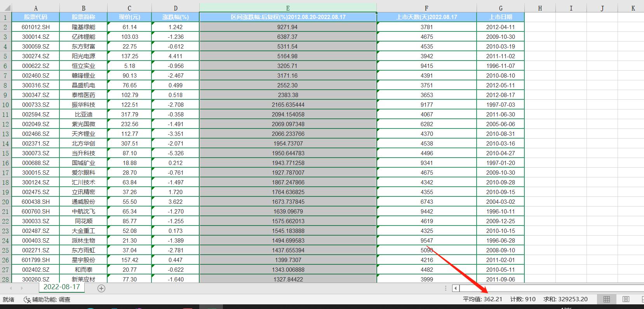Click the 股票代码 header cell
Image resolution: width=644 pixels, height=309 pixels.
[x=35, y=17]
